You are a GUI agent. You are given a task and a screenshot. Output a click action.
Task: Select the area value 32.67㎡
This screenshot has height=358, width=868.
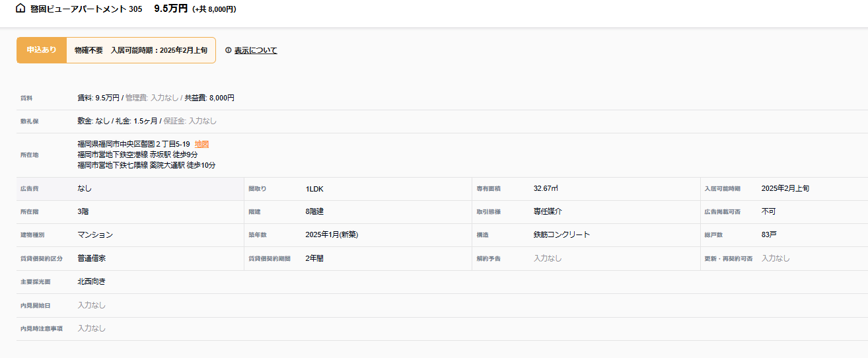click(546, 188)
